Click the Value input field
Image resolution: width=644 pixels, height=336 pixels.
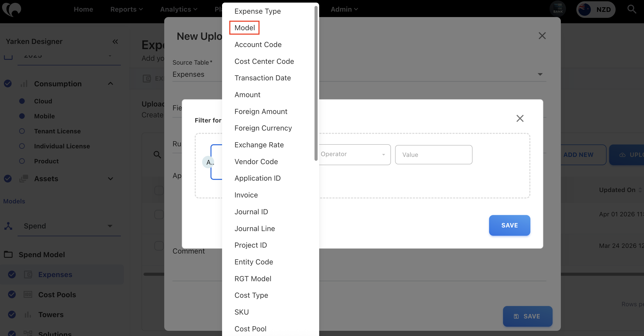tap(434, 155)
